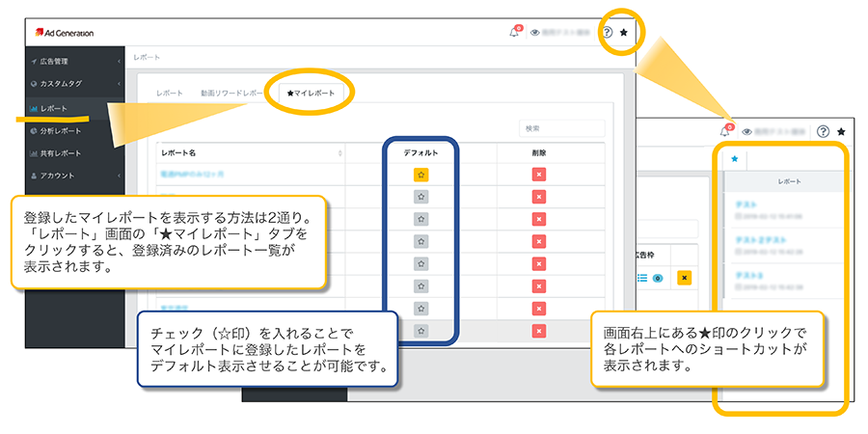The image size is (868, 434).
Task: Click the black star shortcut icon in main window
Action: [x=624, y=33]
